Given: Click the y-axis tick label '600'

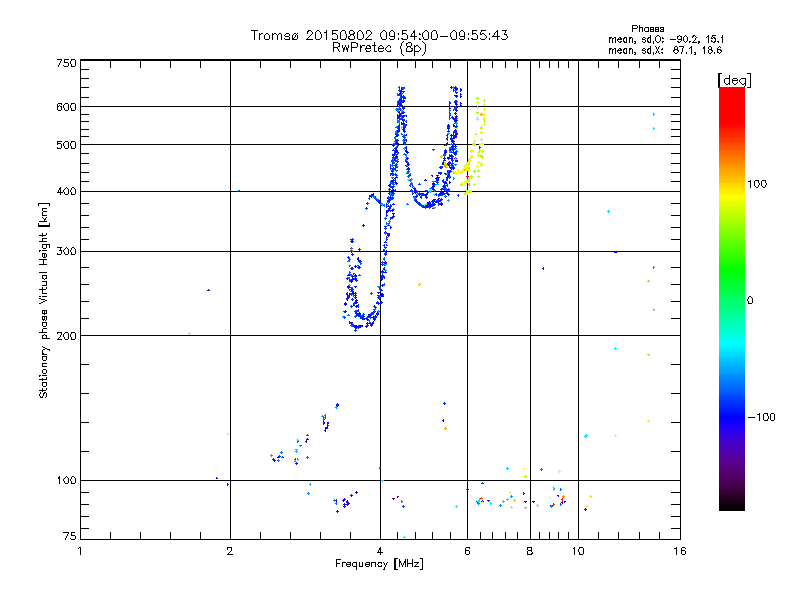Looking at the screenshot, I should pyautogui.click(x=66, y=107).
